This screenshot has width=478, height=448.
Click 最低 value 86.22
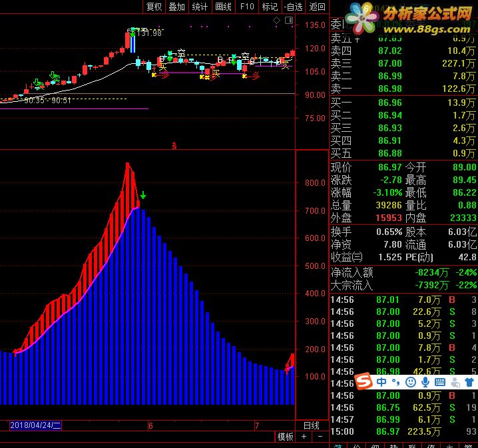[x=464, y=192]
